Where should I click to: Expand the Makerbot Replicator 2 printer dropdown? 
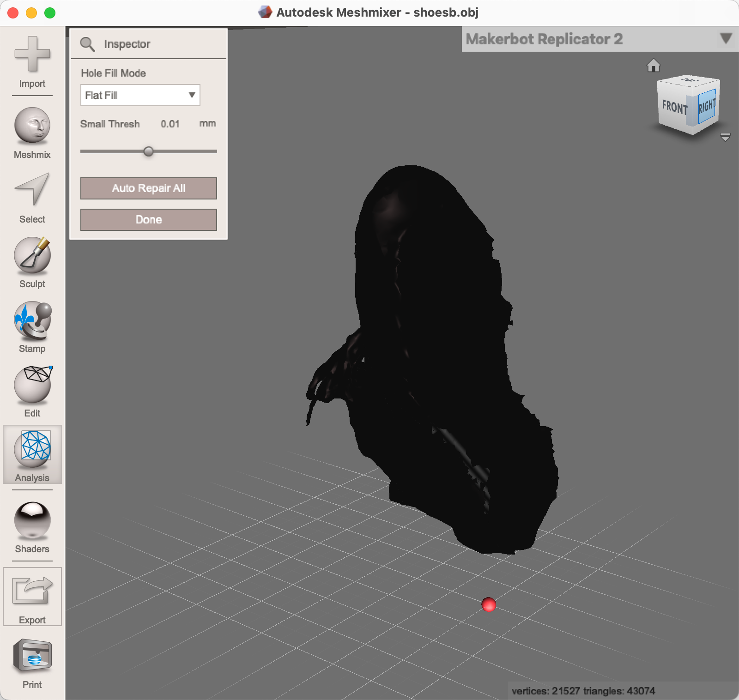click(x=726, y=38)
